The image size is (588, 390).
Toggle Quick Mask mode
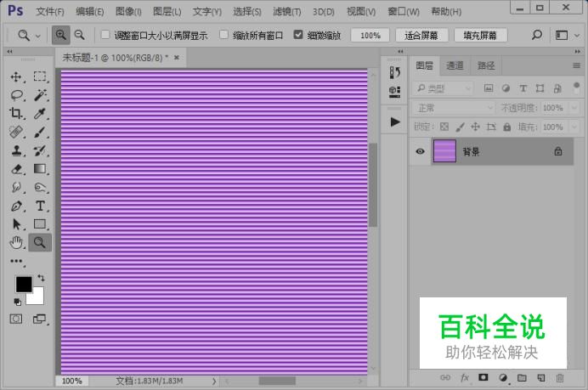[x=16, y=319]
